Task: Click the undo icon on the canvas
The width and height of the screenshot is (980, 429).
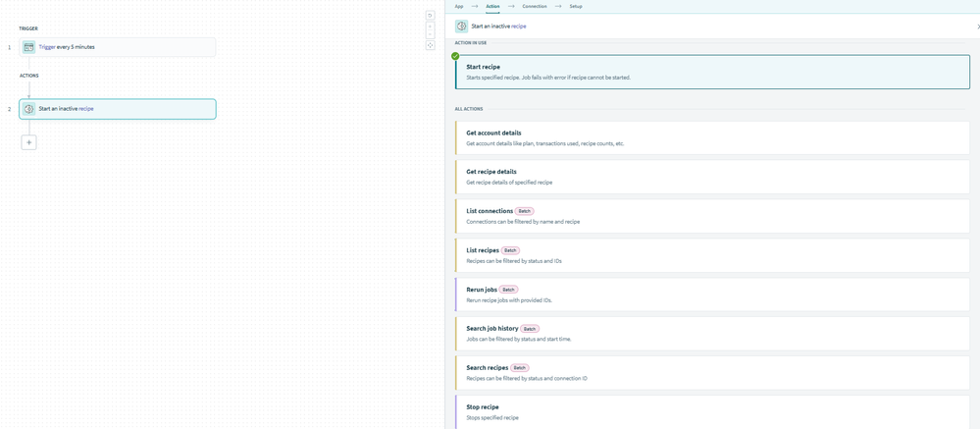Action: (430, 16)
